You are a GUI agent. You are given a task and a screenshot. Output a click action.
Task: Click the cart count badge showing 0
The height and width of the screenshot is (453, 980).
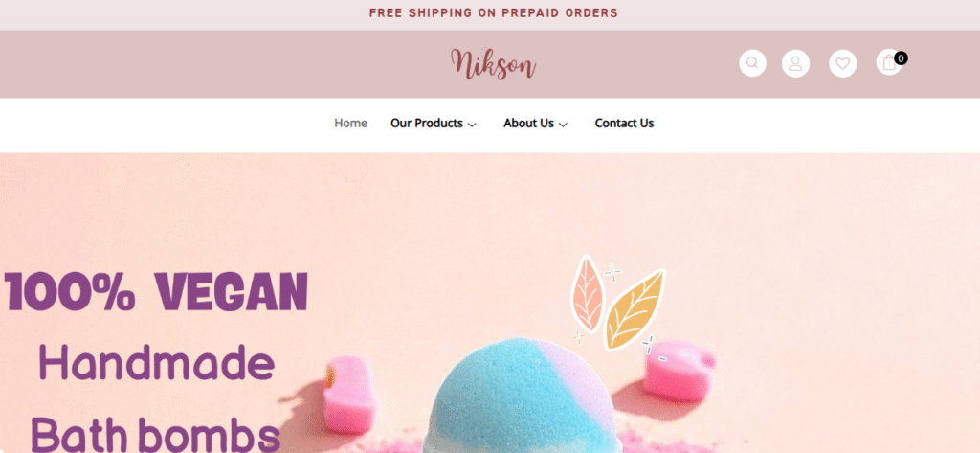click(901, 58)
